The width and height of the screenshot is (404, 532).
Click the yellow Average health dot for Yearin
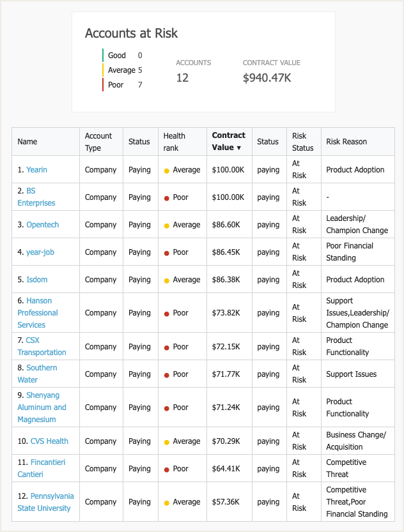[x=167, y=171]
